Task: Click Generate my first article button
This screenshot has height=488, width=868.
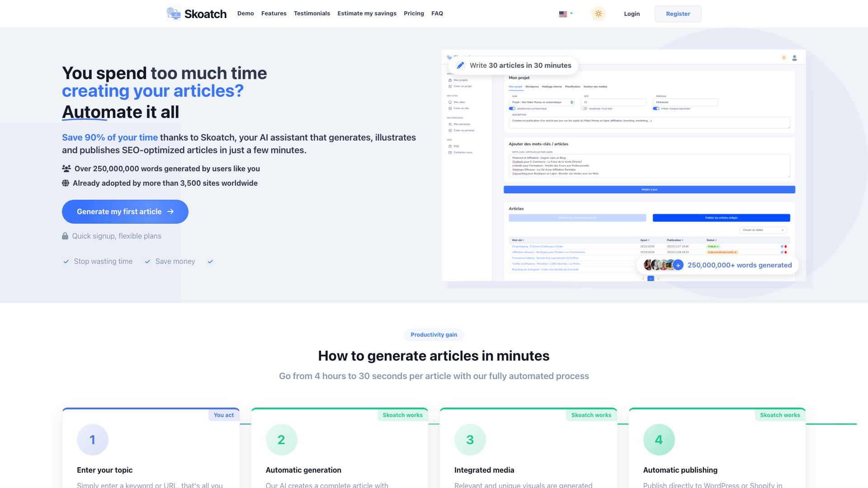Action: point(125,211)
